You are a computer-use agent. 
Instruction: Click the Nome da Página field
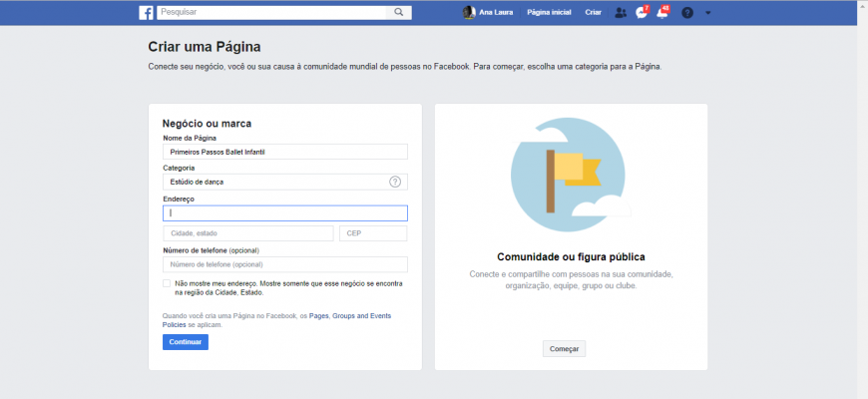(x=285, y=152)
